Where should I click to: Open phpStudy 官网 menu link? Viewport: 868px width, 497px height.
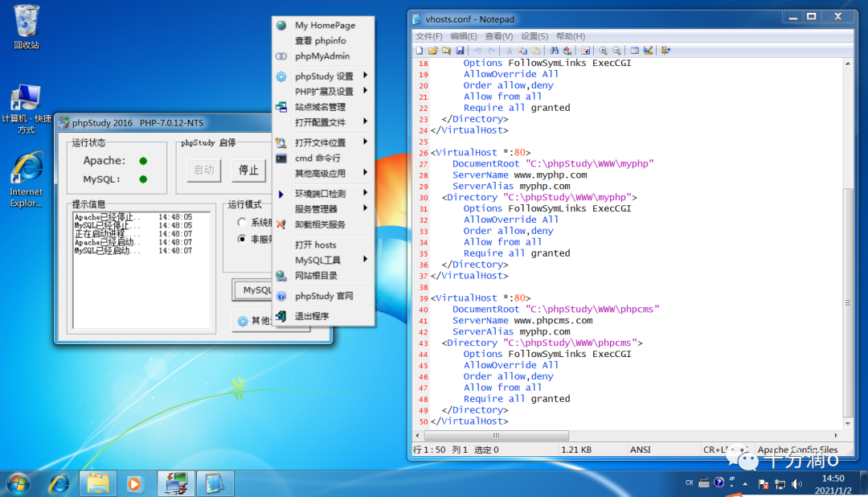pos(325,296)
